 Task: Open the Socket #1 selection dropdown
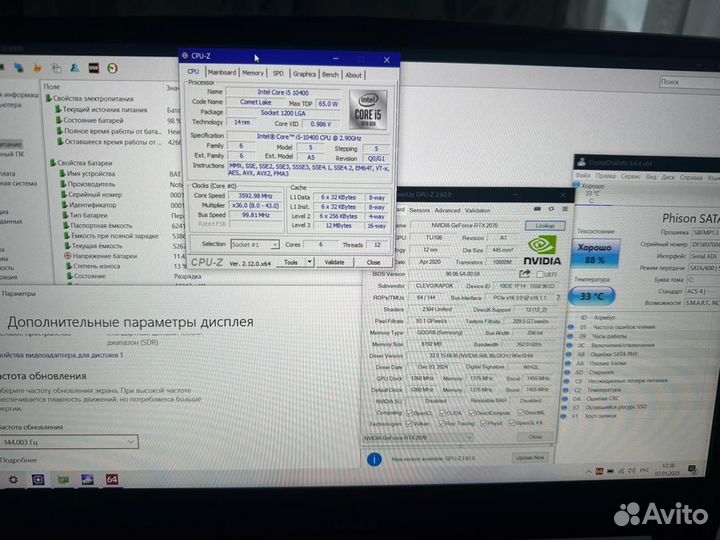point(255,245)
